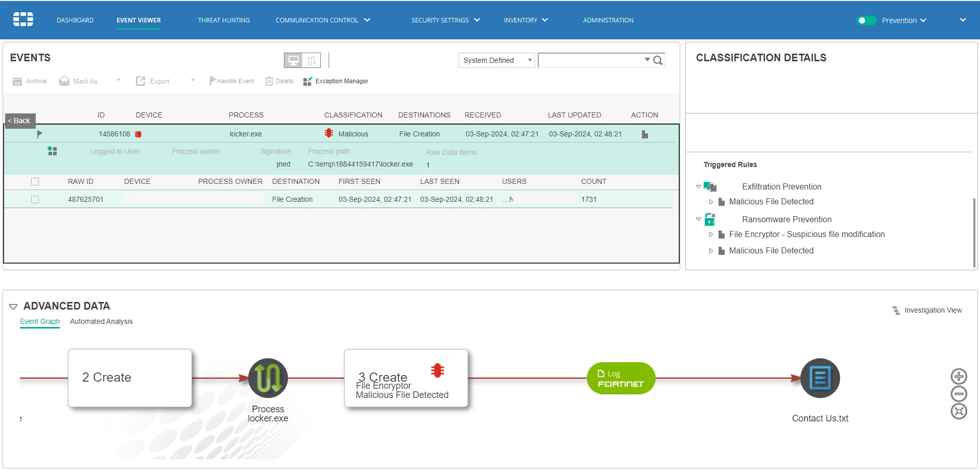The width and height of the screenshot is (980, 470).
Task: Select the Automated Analysis tab
Action: 101,321
